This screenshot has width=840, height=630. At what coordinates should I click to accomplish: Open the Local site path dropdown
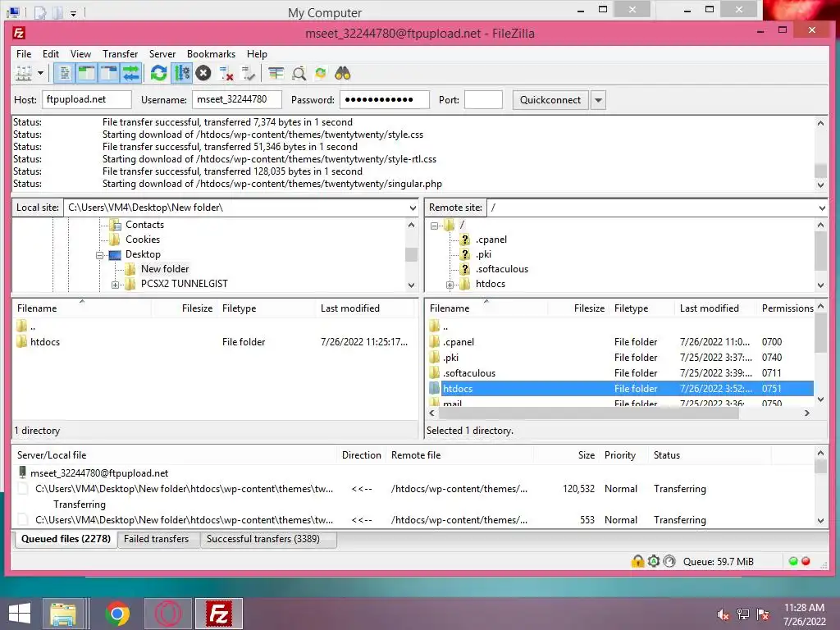point(413,208)
